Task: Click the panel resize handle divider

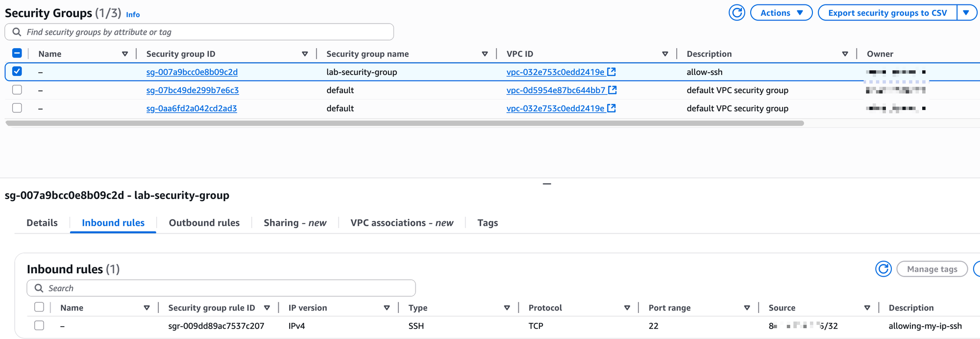Action: point(547,183)
